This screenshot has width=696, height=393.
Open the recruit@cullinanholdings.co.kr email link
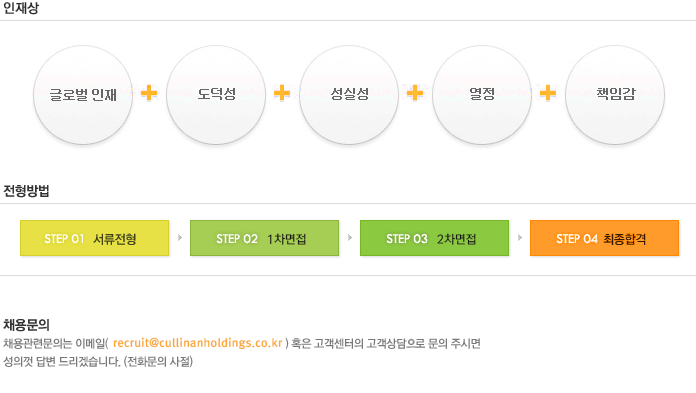(198, 343)
